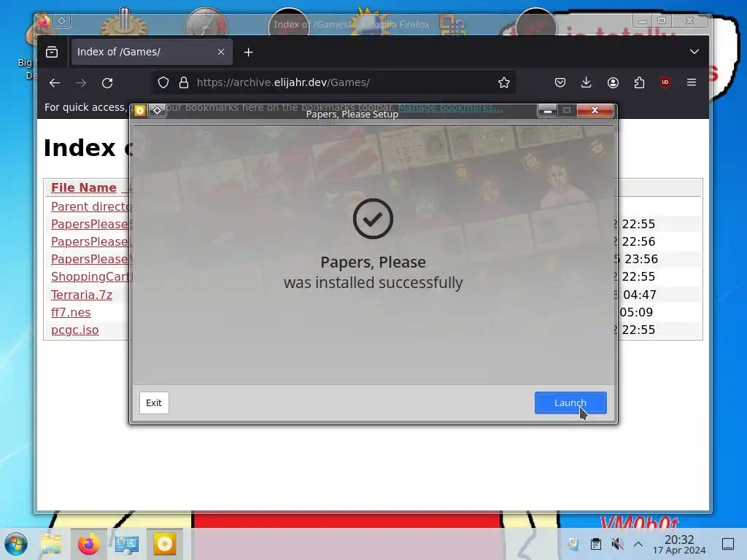Click setup dialog titlebar diamond icon
The width and height of the screenshot is (747, 560).
tap(158, 111)
